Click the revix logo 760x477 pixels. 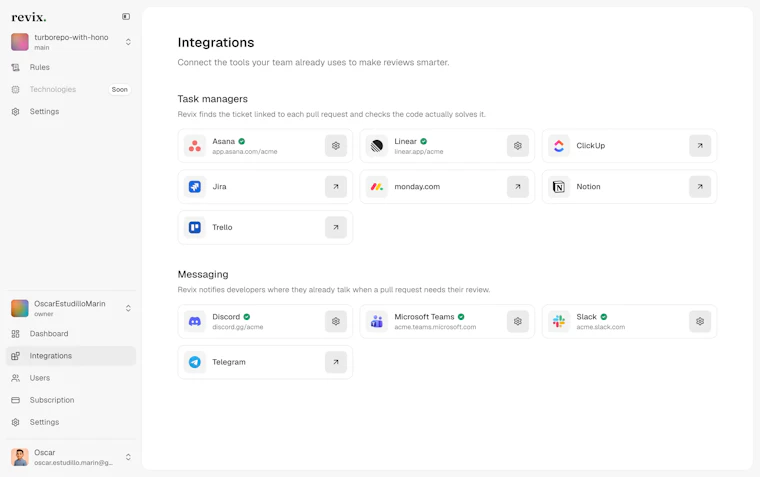29,17
